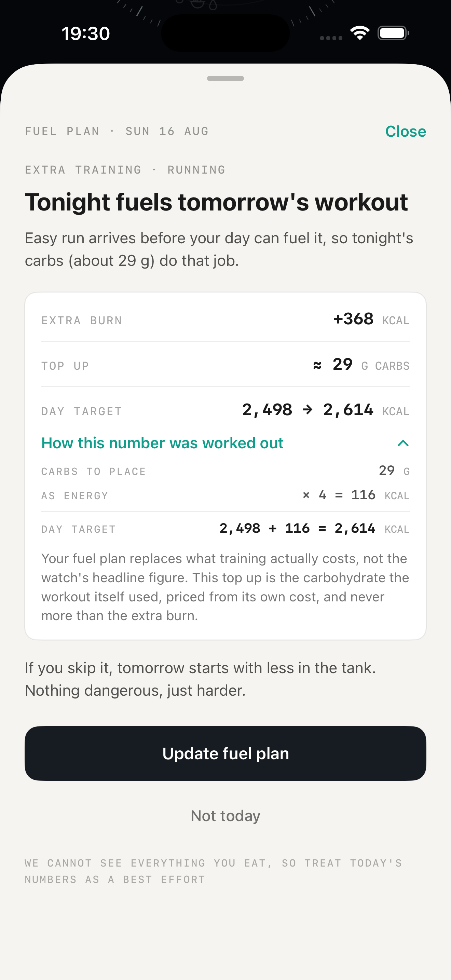Tap 'How this number was worked out'
The image size is (451, 980).
tap(162, 443)
